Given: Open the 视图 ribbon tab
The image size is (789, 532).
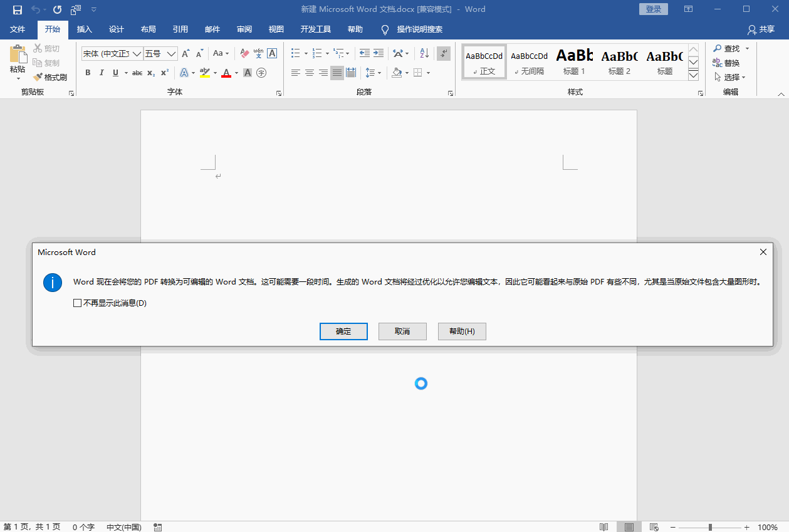Looking at the screenshot, I should click(276, 29).
